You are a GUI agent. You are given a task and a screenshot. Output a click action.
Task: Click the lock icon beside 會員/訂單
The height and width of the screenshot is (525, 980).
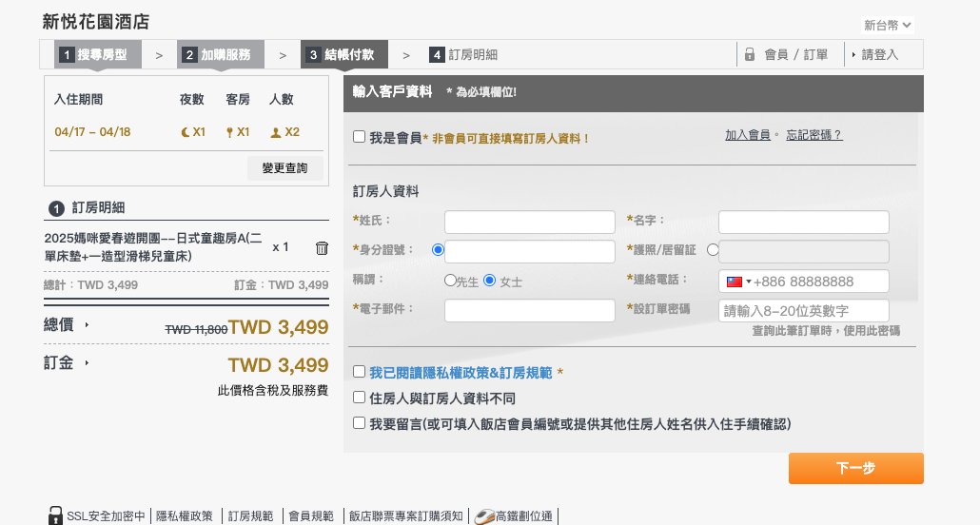tap(750, 54)
